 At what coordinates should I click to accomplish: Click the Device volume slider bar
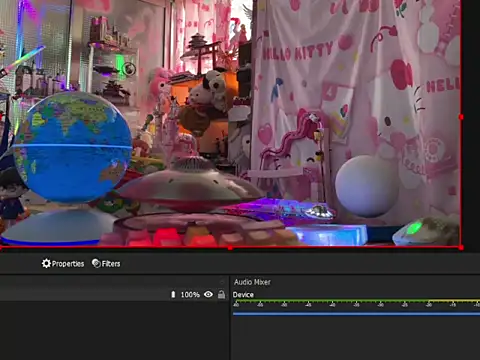[356, 314]
